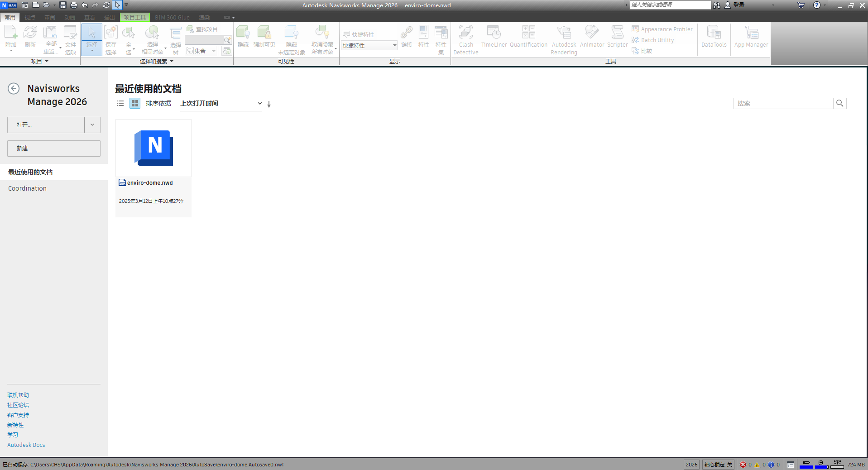This screenshot has width=868, height=470.
Task: Click the New file icon in quick access toolbar
Action: [x=36, y=5]
